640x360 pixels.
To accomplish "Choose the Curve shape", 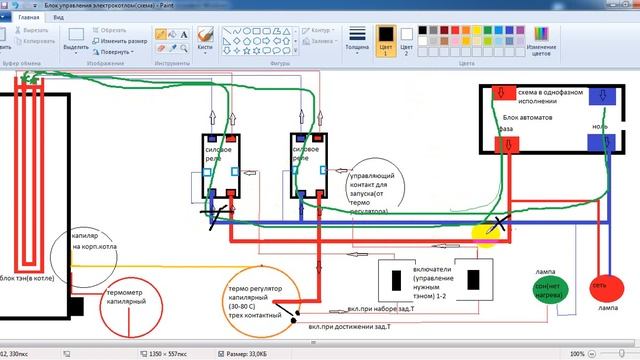I will tap(237, 31).
